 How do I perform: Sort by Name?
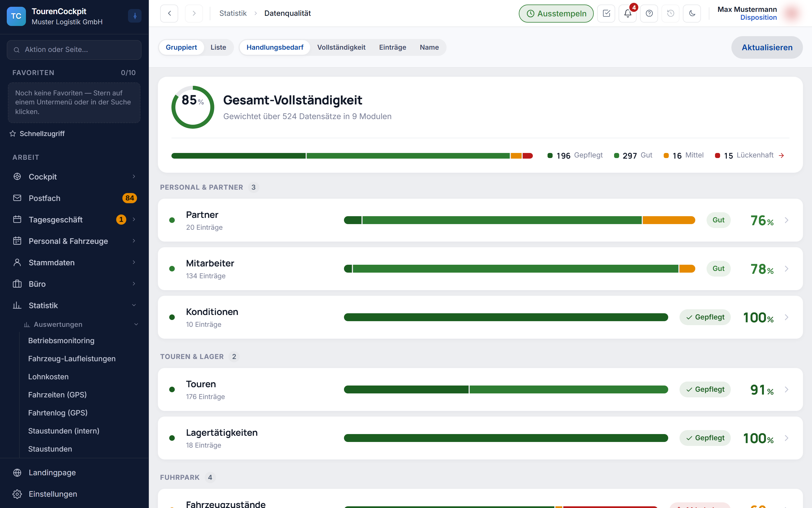coord(429,47)
